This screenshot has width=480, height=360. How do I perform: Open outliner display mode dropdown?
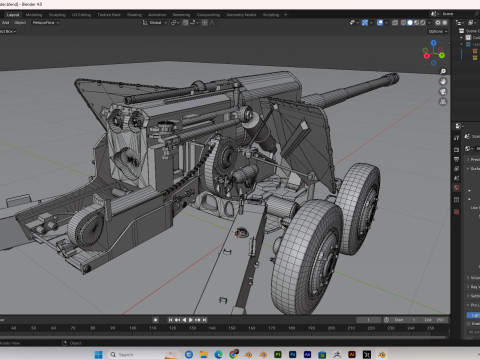pos(460,23)
